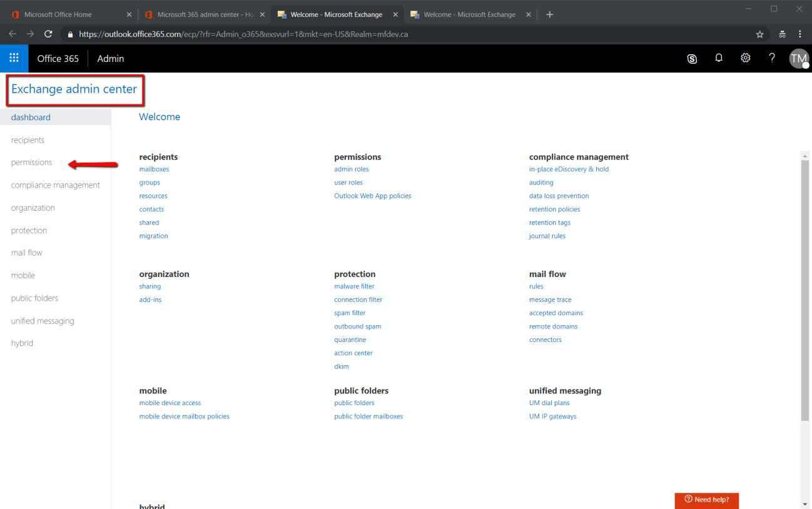Select hybrid in the left navigation
Image resolution: width=812 pixels, height=509 pixels.
click(x=22, y=343)
